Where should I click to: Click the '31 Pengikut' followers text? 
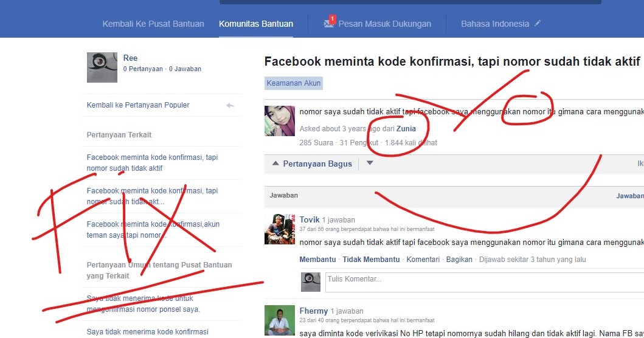click(359, 143)
